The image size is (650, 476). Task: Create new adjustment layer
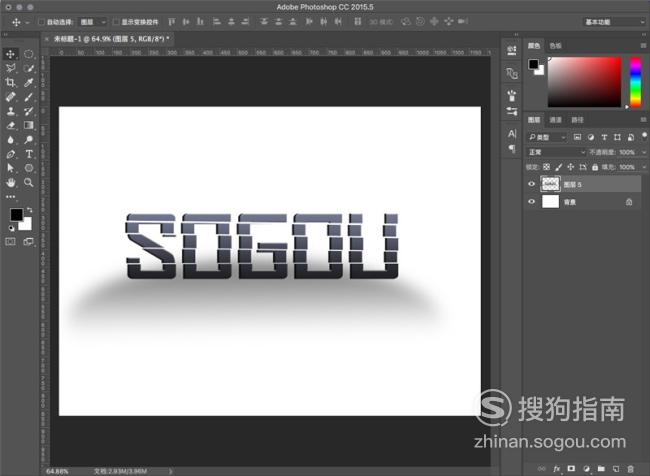click(586, 469)
